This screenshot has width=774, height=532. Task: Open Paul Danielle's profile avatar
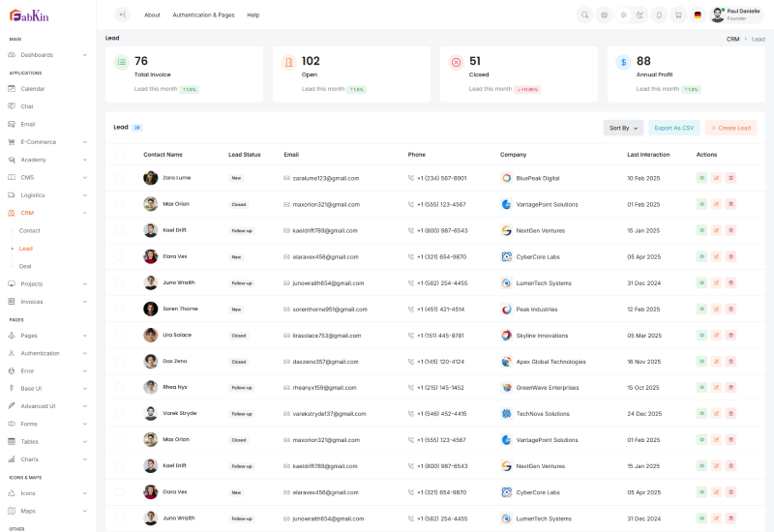tap(717, 15)
